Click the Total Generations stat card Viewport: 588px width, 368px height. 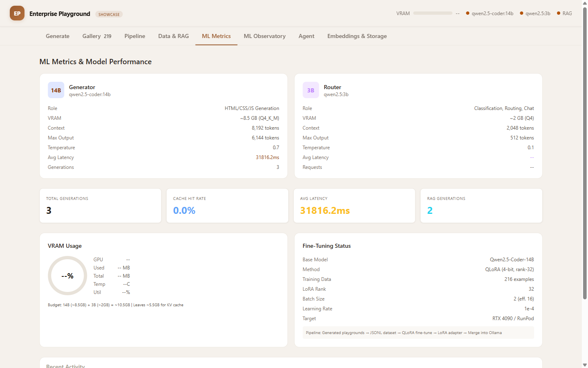(100, 206)
